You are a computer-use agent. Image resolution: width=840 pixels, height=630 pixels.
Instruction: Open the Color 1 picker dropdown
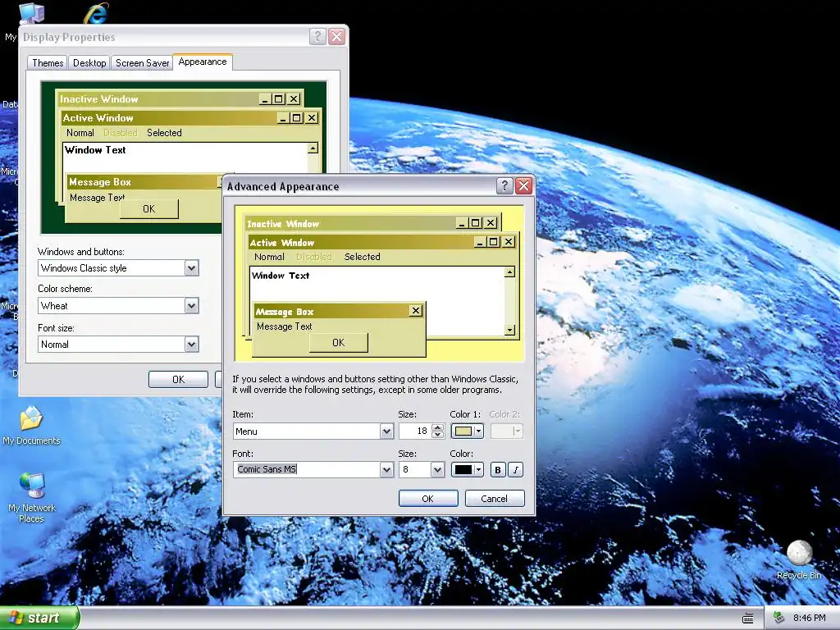point(467,431)
